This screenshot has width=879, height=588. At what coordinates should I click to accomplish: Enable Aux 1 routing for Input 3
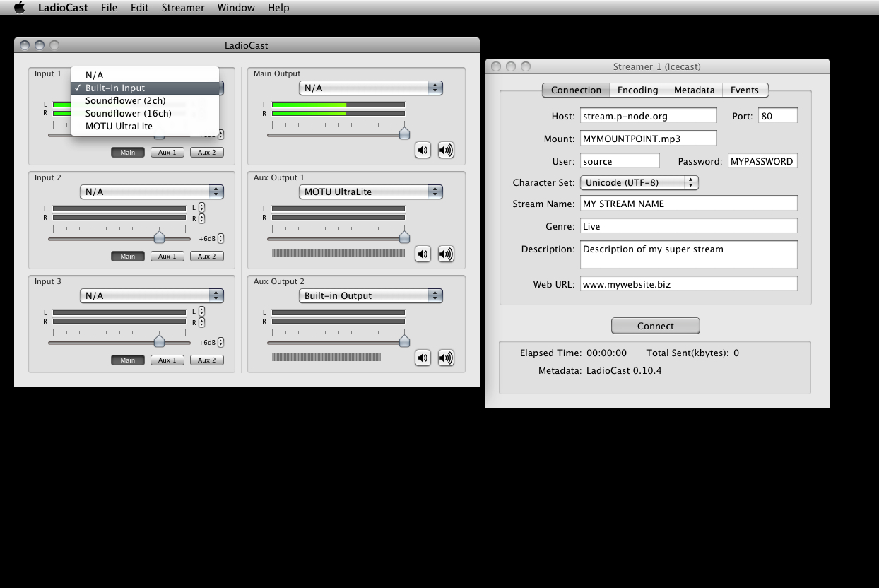167,360
